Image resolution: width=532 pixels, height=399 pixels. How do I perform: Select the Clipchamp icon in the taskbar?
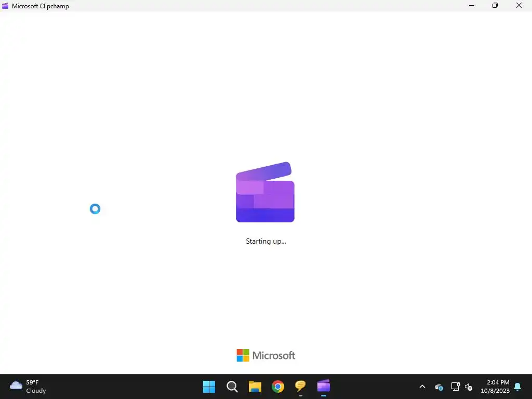323,386
